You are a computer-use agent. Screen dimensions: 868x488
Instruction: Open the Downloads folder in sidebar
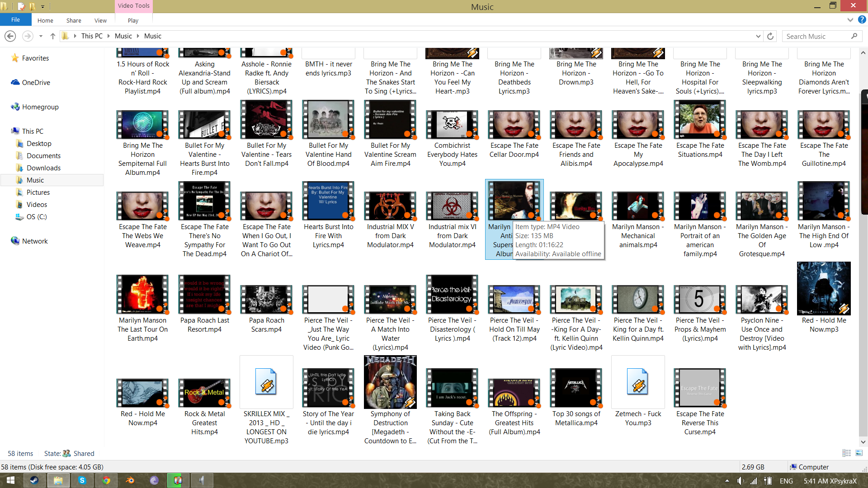pyautogui.click(x=43, y=168)
